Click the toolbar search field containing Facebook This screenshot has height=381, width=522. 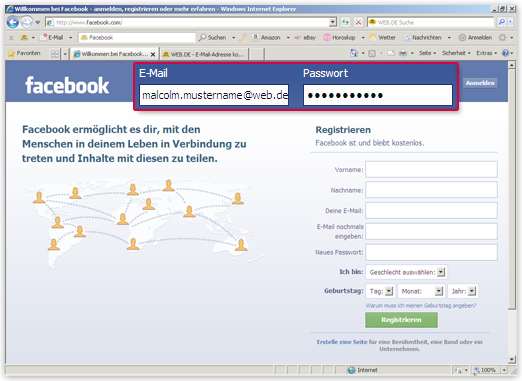pyautogui.click(x=137, y=37)
